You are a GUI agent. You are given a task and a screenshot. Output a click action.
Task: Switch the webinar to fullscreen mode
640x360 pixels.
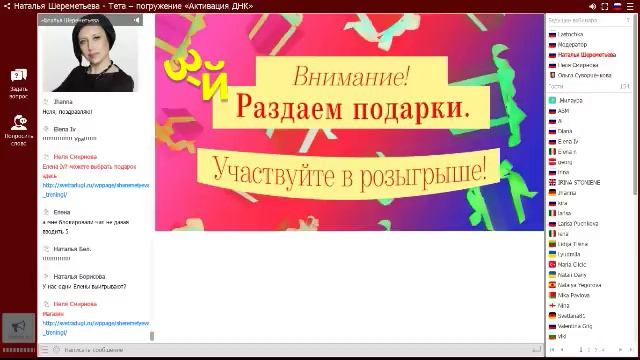click(605, 6)
